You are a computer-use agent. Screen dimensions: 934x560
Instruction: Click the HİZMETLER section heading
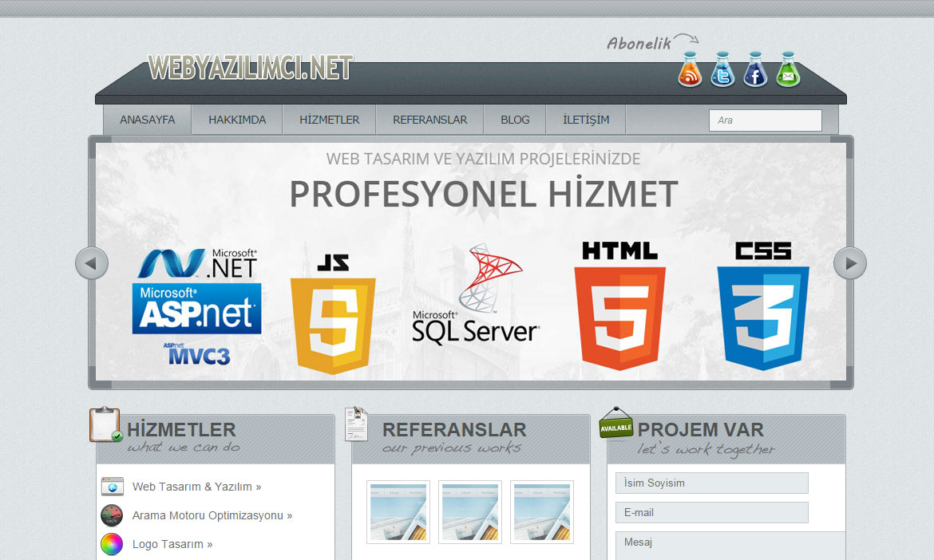pos(182,430)
